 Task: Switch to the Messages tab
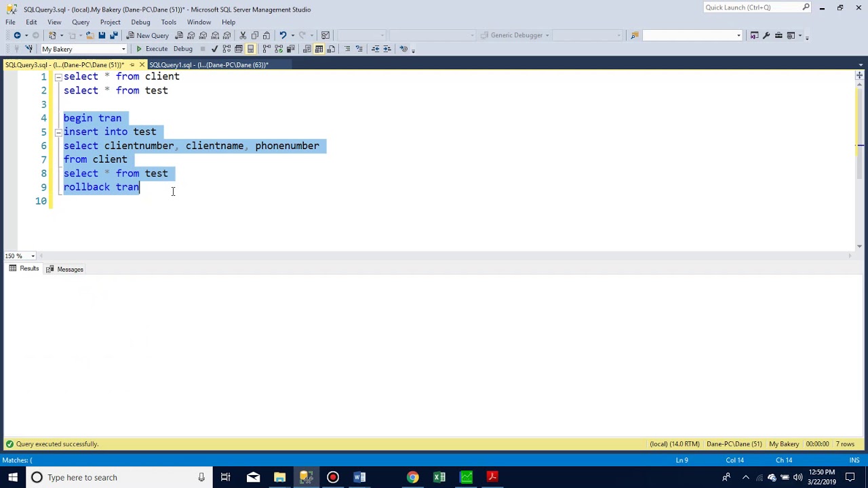click(64, 269)
